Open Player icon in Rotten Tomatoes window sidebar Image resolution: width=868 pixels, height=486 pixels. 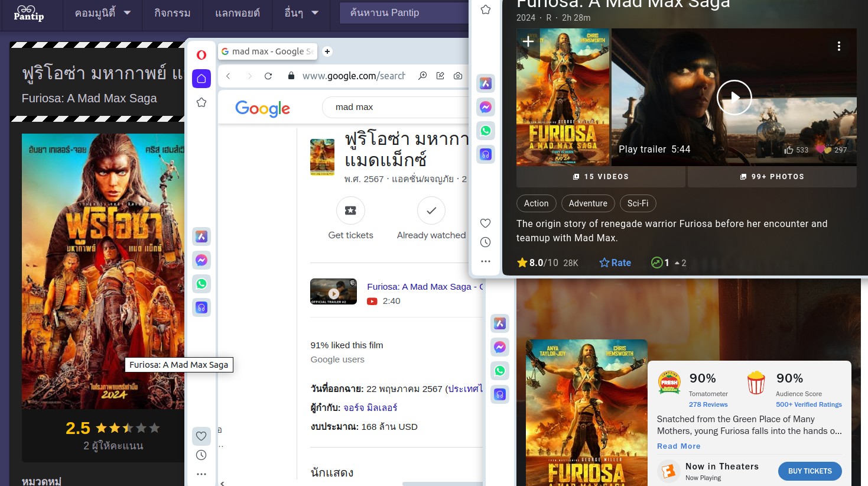pyautogui.click(x=500, y=394)
